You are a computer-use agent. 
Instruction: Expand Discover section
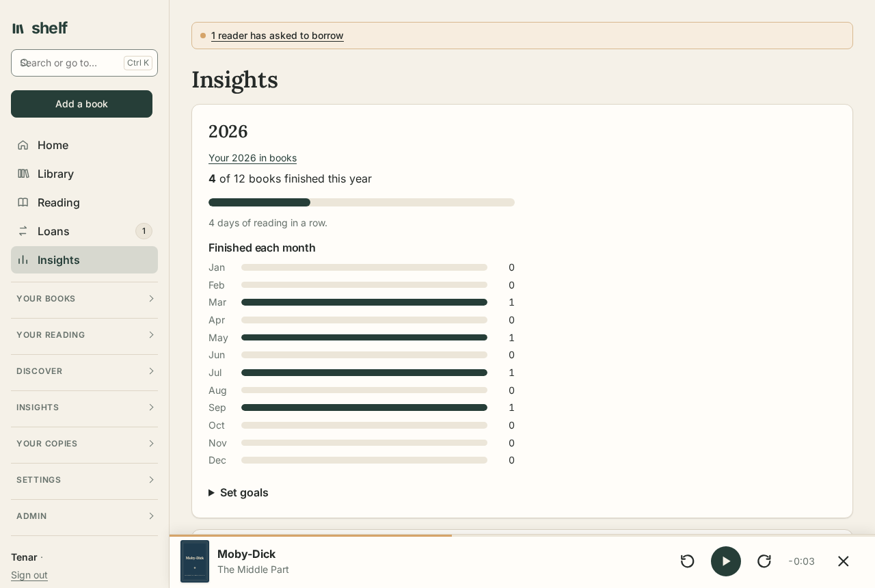pos(84,371)
